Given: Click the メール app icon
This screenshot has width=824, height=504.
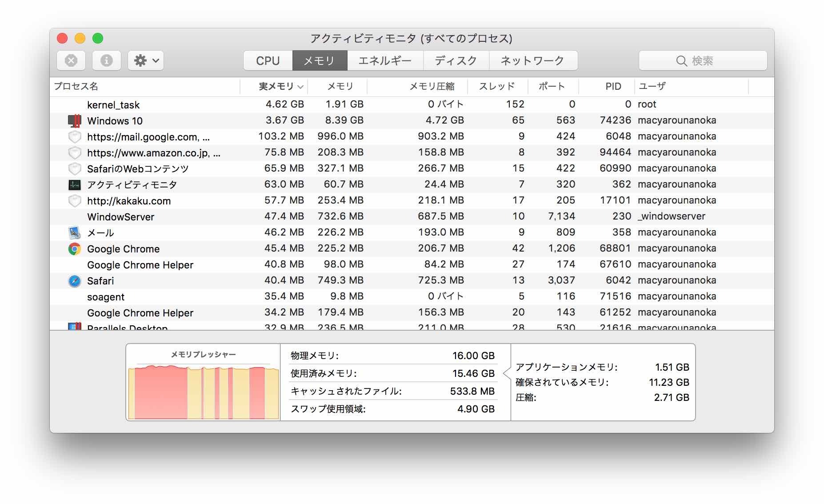Looking at the screenshot, I should point(74,232).
